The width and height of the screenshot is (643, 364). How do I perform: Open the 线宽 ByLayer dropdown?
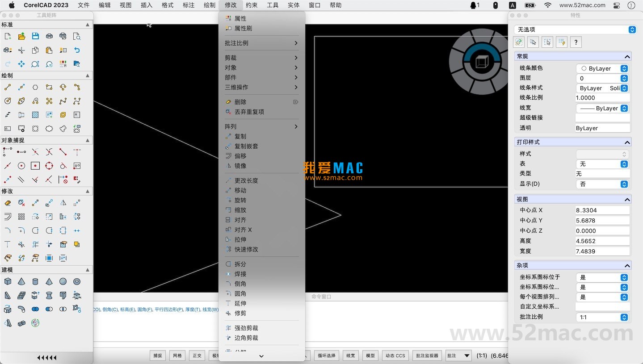[602, 108]
